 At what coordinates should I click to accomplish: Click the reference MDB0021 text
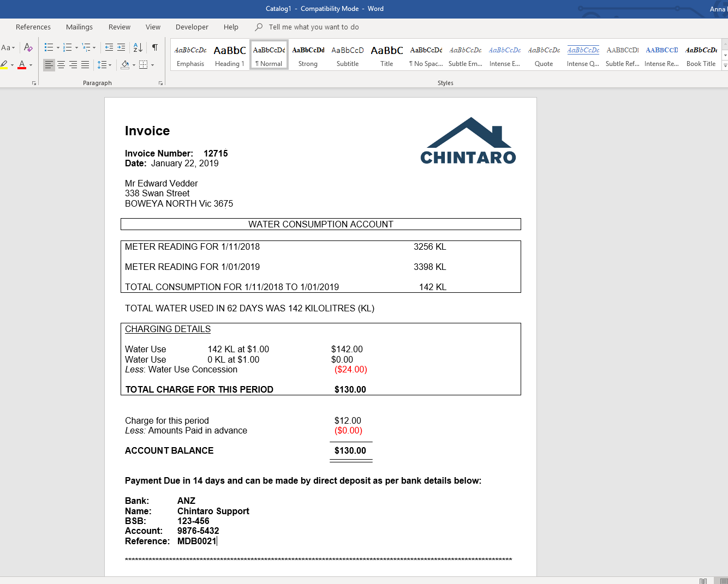[197, 541]
